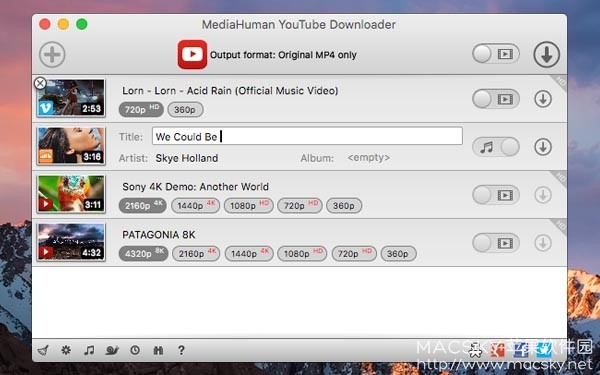Select 360p for Sony 4K Demo
Viewport: 600px width, 375px height.
(344, 205)
